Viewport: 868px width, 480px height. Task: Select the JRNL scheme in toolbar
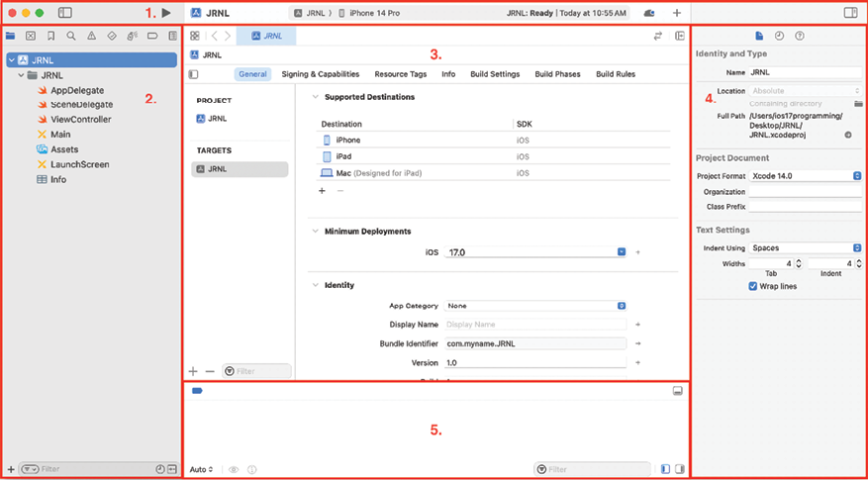point(311,13)
